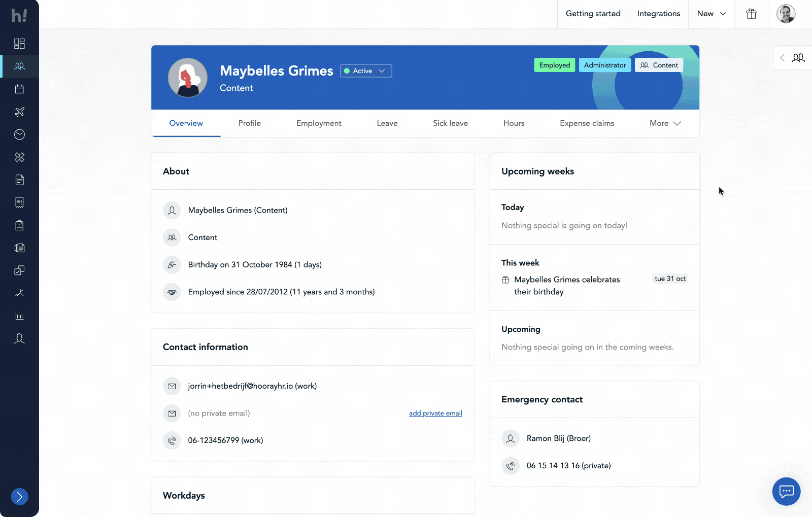Open the live chat bubble button
The height and width of the screenshot is (517, 812).
pyautogui.click(x=786, y=491)
